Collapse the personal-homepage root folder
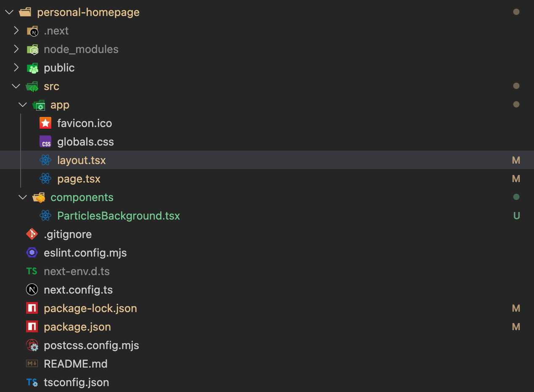This screenshot has height=392, width=534. coord(9,12)
